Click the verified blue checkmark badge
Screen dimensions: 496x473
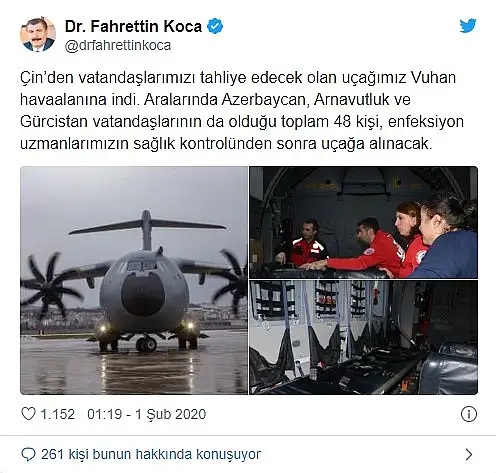pyautogui.click(x=215, y=26)
